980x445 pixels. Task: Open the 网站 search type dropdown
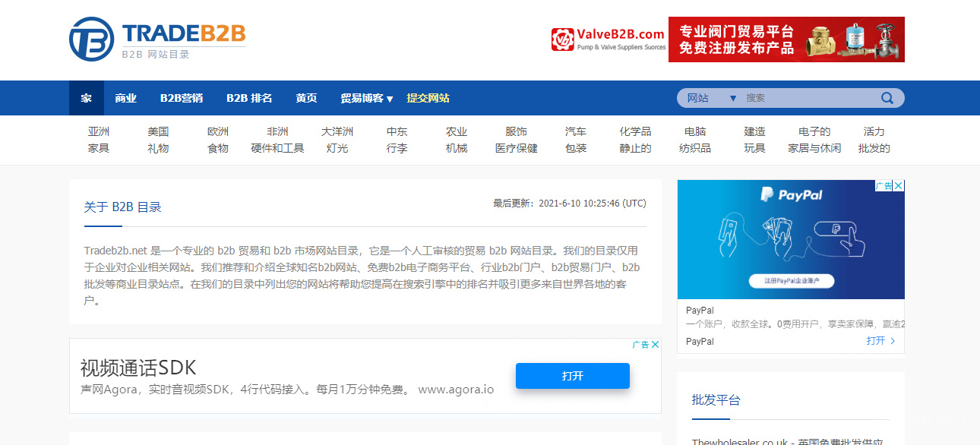point(712,98)
